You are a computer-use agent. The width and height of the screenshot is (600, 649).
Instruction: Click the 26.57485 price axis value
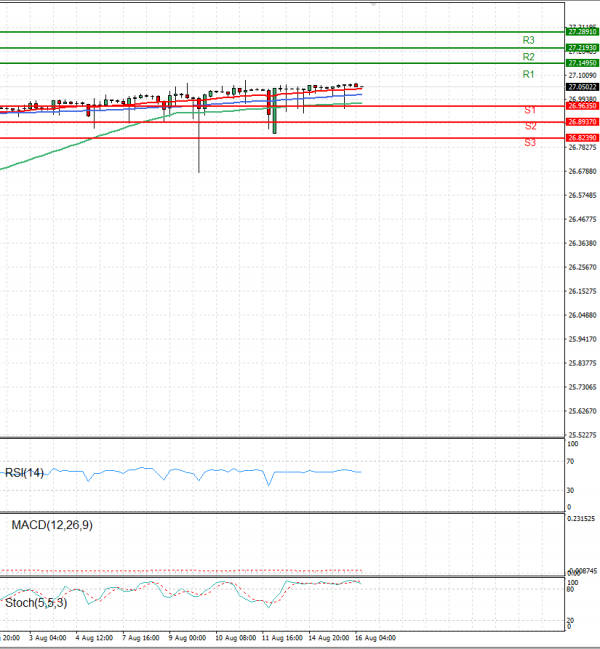[x=583, y=195]
